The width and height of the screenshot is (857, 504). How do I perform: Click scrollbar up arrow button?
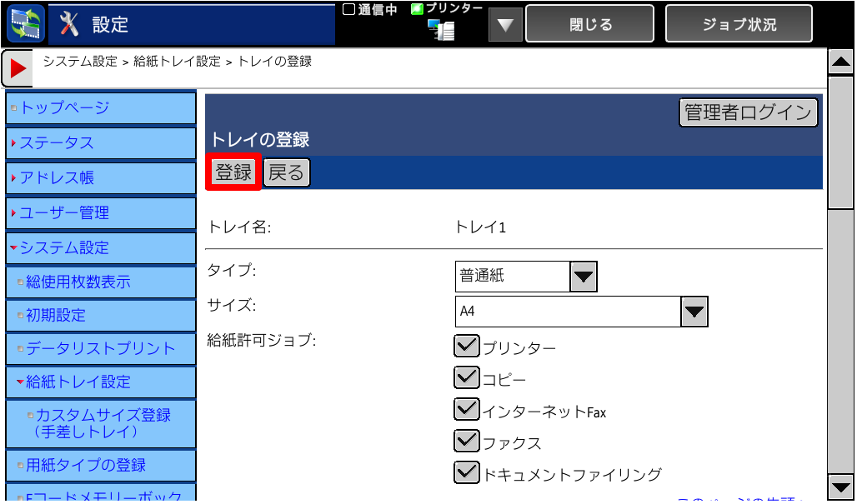point(840,61)
